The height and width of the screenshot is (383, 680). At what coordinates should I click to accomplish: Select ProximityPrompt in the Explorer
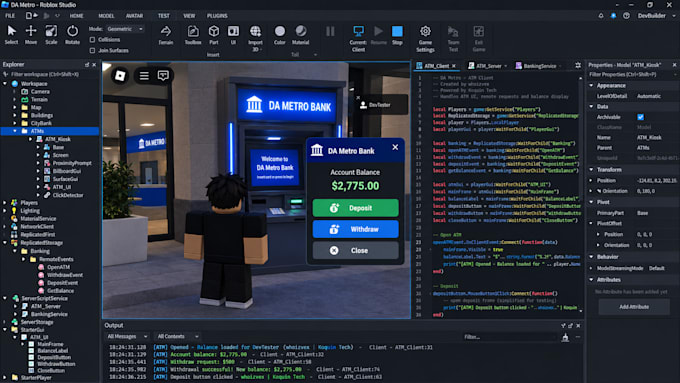click(72, 163)
